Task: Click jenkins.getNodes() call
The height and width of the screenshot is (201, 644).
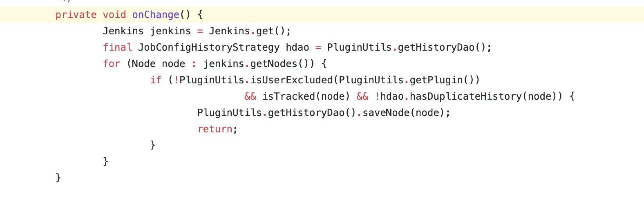Action: click(x=256, y=64)
